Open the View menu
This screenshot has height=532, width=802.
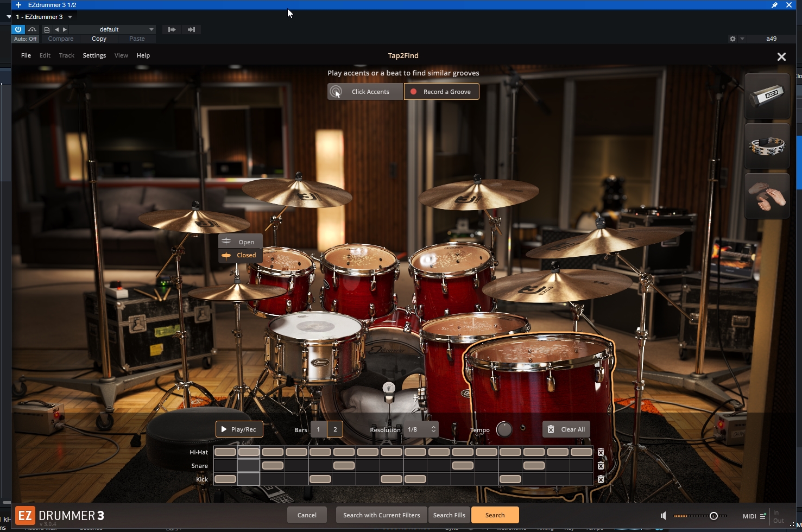[x=121, y=55]
